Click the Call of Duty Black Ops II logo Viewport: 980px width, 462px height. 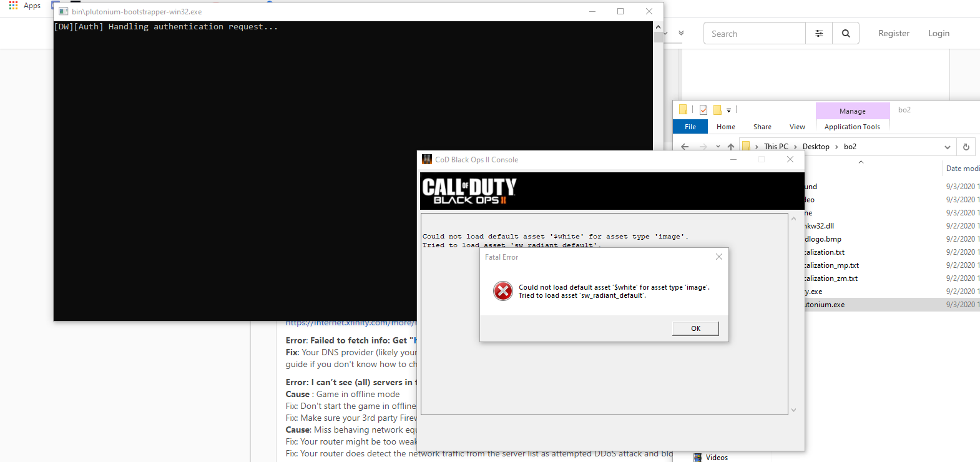click(469, 191)
